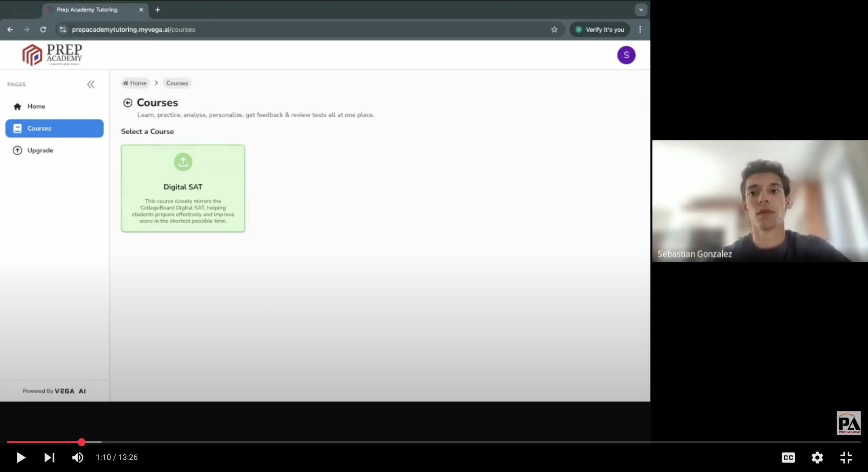Select Courses in the sidebar

click(54, 129)
